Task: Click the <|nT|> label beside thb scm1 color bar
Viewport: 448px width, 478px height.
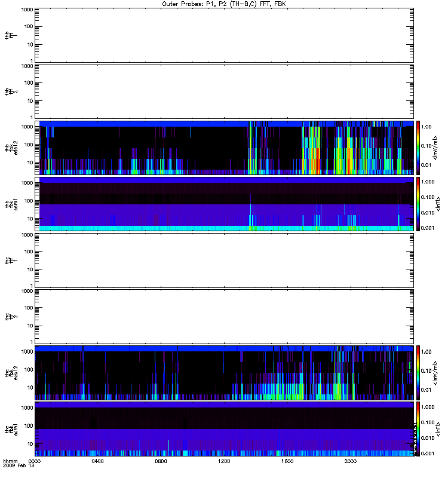Action: click(x=438, y=204)
